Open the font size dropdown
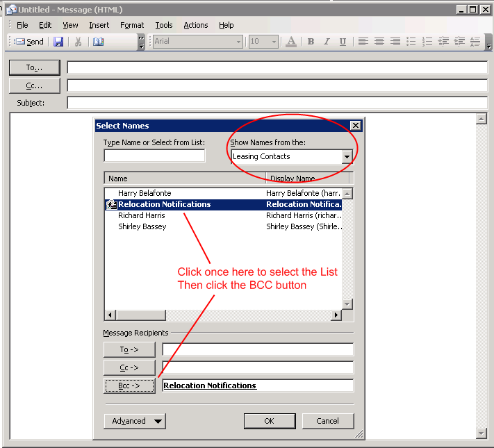The height and width of the screenshot is (448, 494). click(274, 42)
